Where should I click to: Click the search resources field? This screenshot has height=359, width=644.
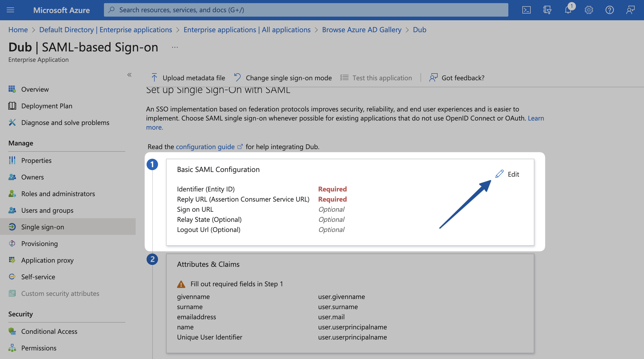(x=260, y=10)
